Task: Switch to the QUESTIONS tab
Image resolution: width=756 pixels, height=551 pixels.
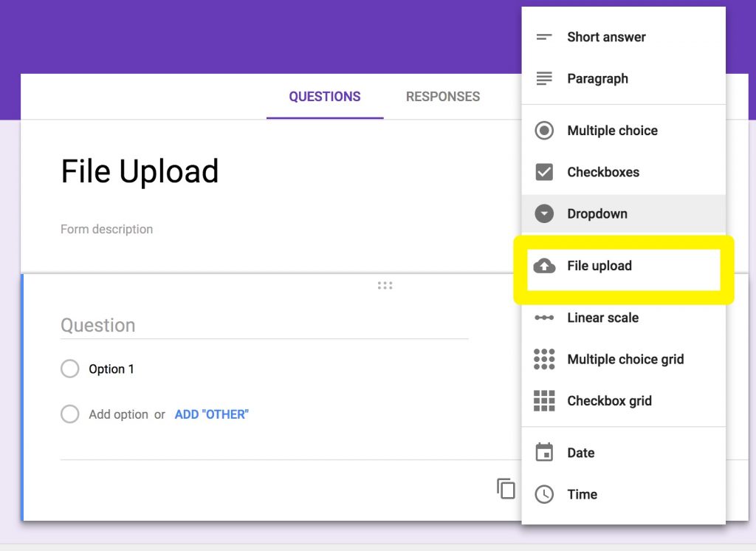Action: (325, 97)
